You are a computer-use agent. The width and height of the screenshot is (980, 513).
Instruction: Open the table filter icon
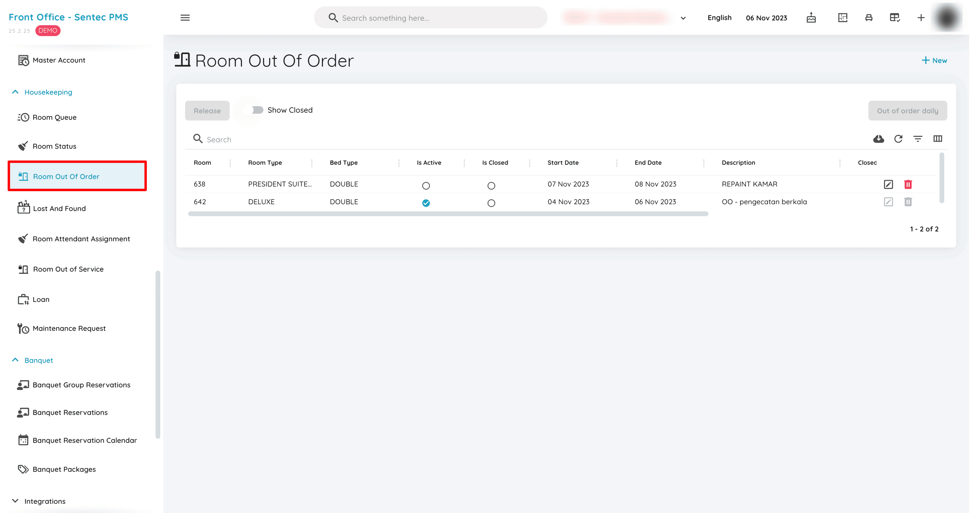point(918,139)
